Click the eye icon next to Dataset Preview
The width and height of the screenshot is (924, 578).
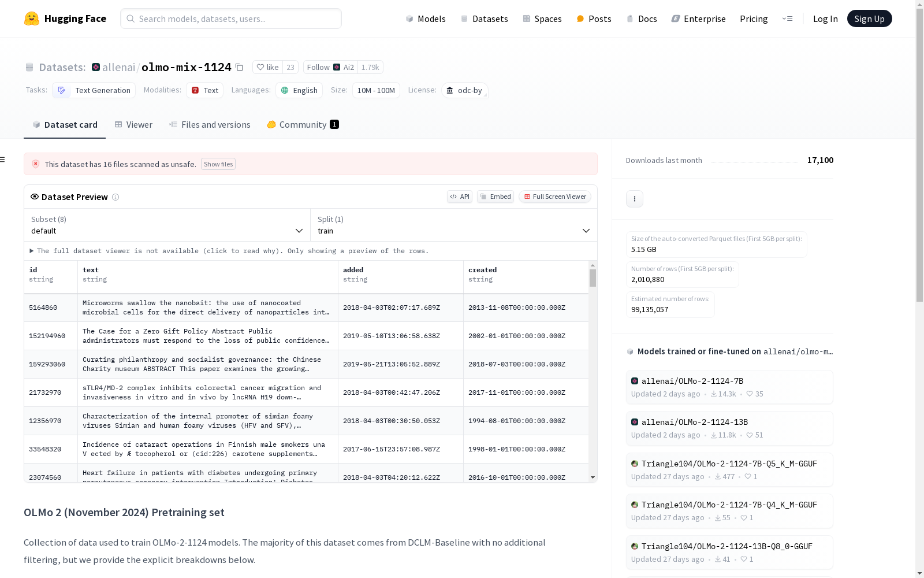[x=35, y=197]
